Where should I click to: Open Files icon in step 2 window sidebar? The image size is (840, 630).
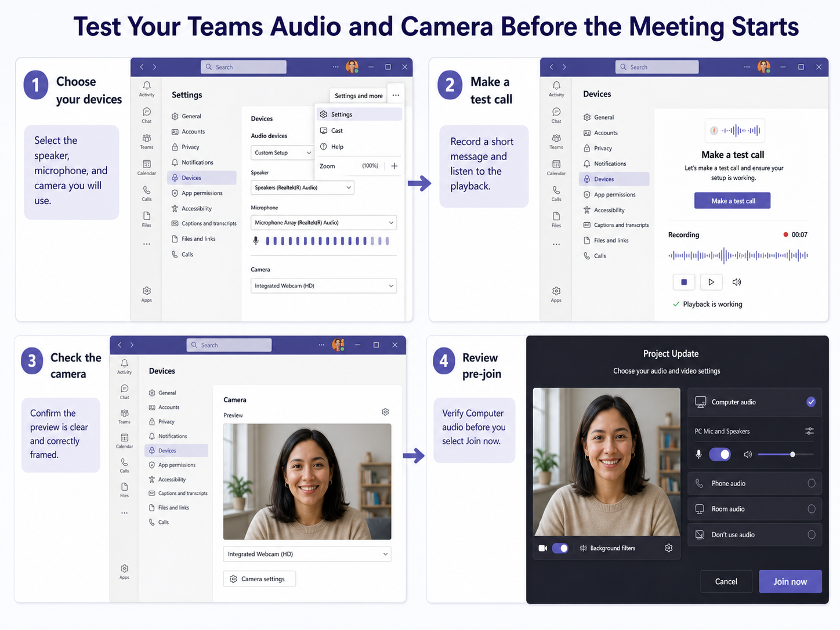pyautogui.click(x=556, y=220)
